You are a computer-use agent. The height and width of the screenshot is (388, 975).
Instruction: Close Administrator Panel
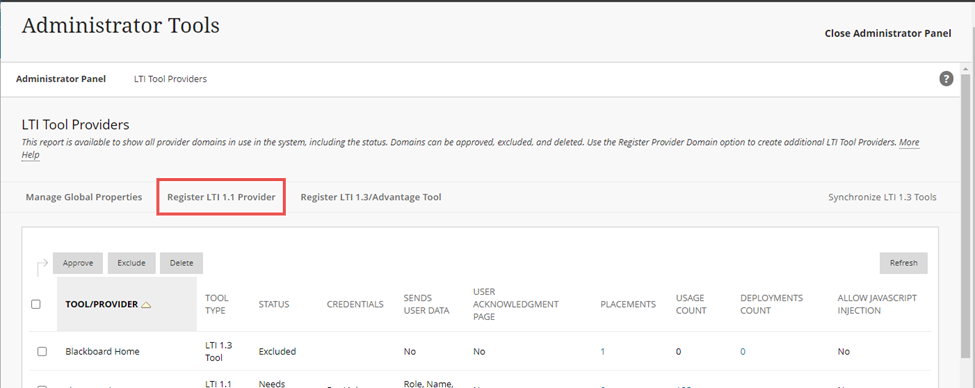[887, 34]
